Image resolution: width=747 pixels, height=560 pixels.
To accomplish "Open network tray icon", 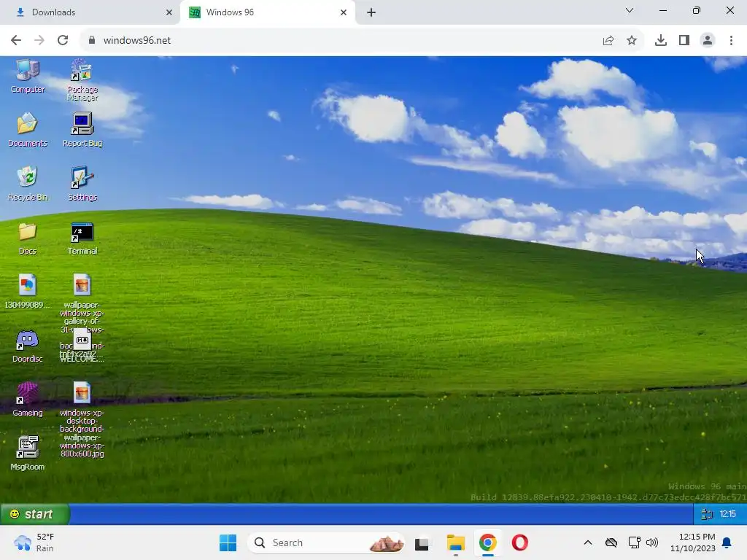I will [x=634, y=542].
